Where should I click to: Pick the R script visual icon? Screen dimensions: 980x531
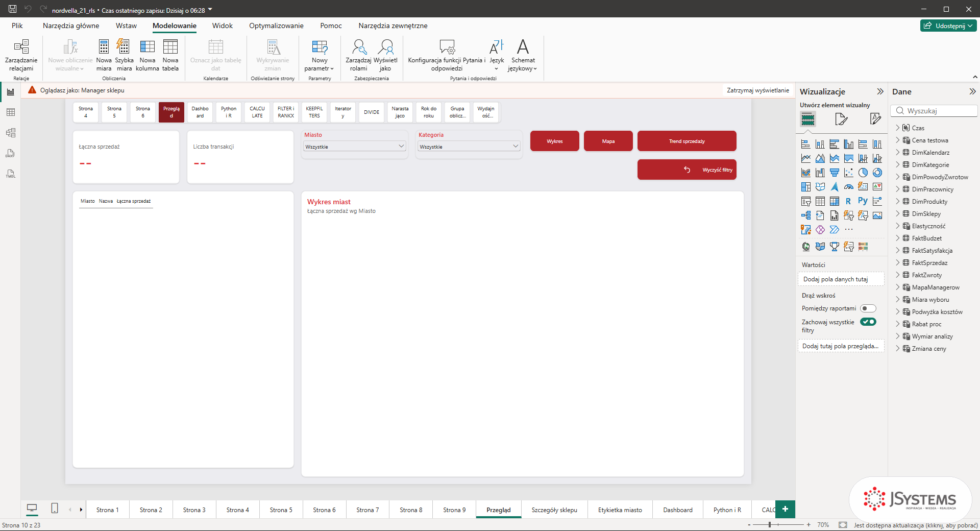pos(848,201)
